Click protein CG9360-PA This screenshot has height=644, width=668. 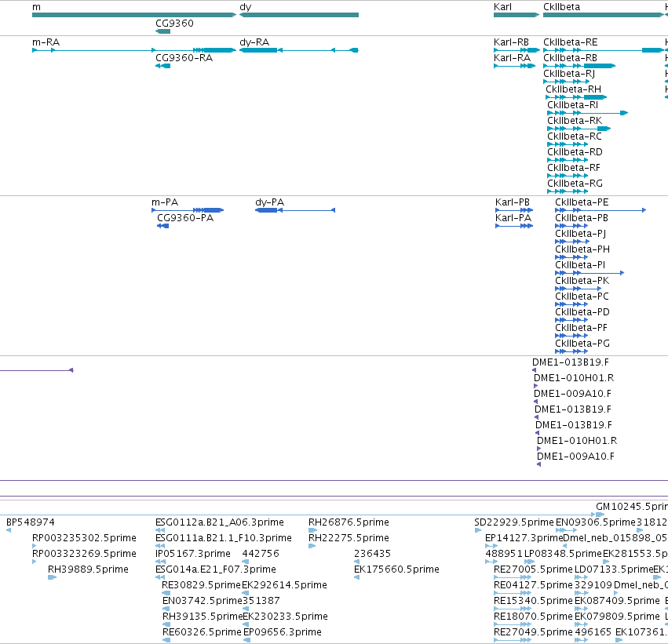click(185, 218)
